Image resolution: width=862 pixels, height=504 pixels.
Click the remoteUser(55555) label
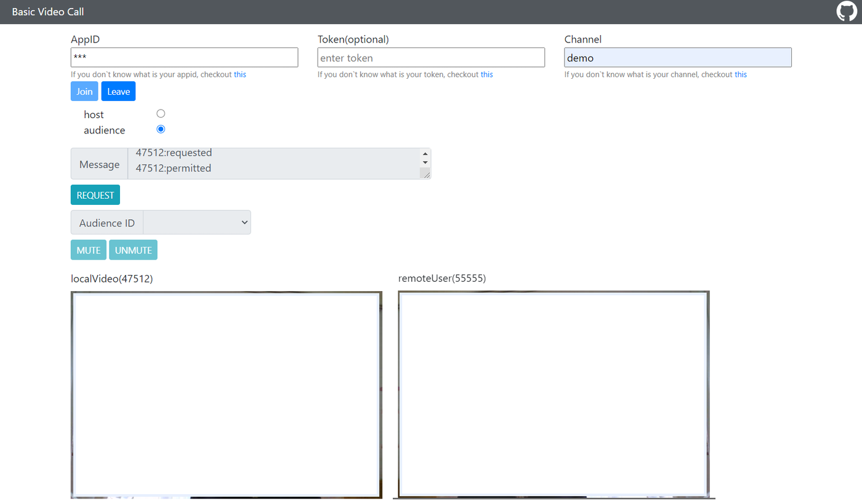pos(442,278)
